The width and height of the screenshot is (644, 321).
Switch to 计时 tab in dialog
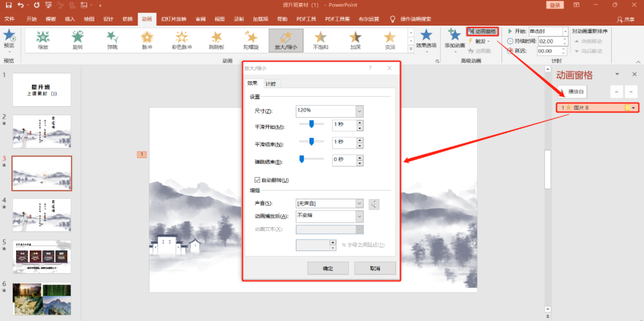270,84
